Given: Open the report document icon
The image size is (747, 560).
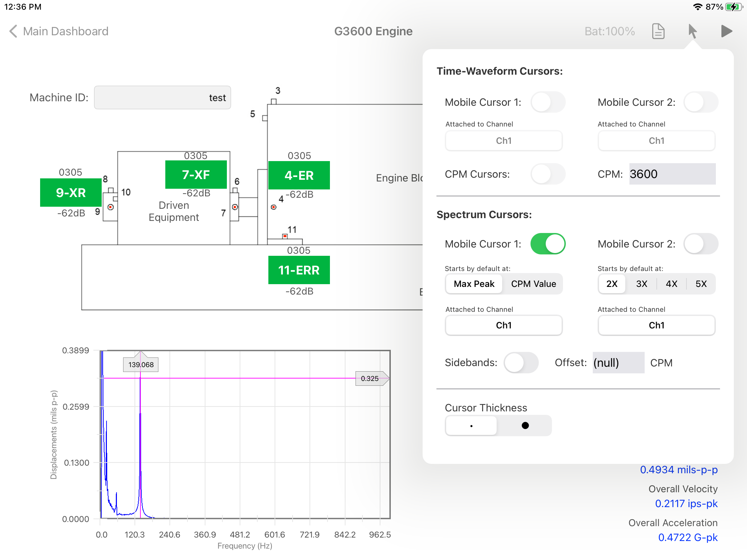Looking at the screenshot, I should click(658, 31).
